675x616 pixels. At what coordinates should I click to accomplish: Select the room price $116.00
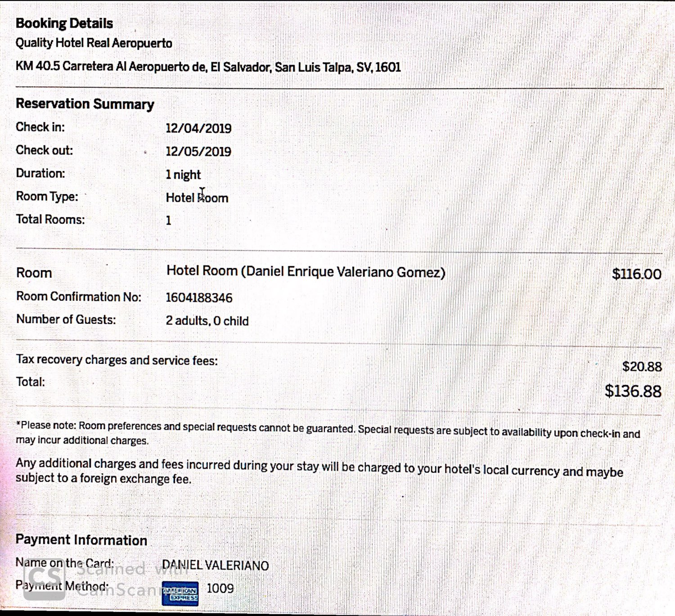(637, 274)
